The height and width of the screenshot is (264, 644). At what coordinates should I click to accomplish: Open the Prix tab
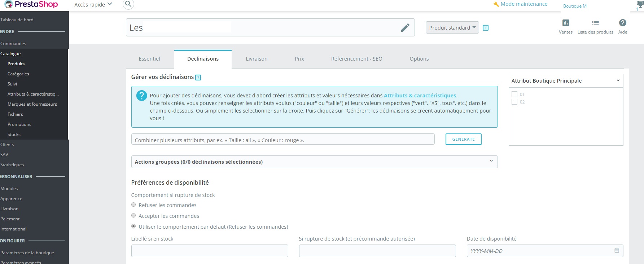click(299, 59)
